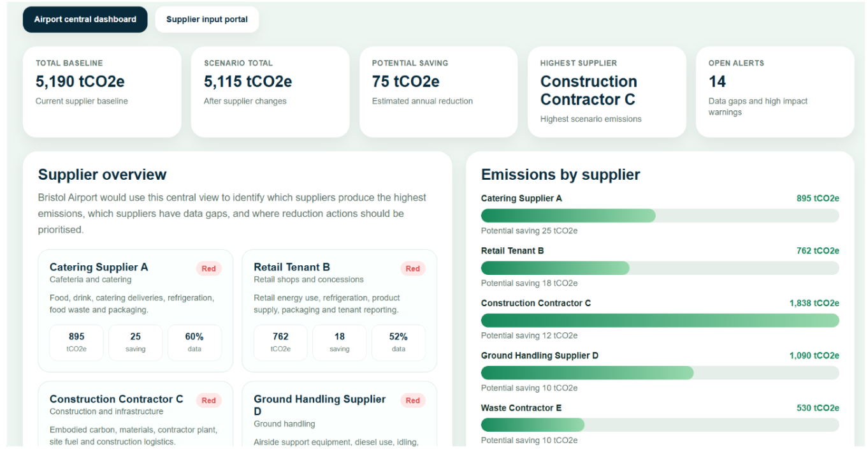Viewport: 868px width, 454px height.
Task: Open the Supplier input portal tab
Action: pos(207,19)
